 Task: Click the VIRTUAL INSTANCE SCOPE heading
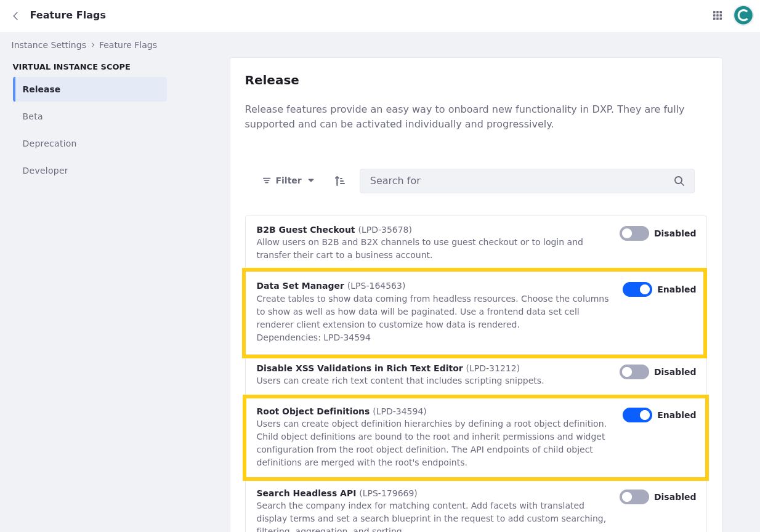click(x=71, y=67)
